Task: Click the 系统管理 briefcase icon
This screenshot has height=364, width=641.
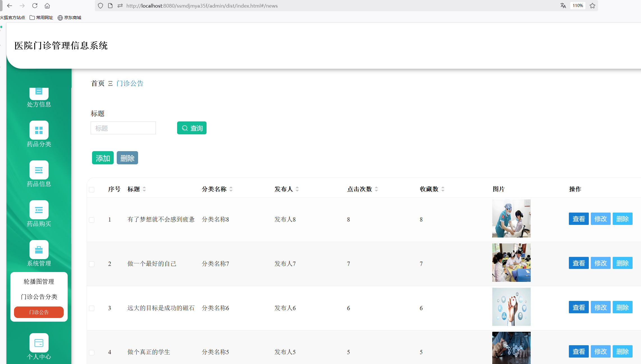Action: 39,250
